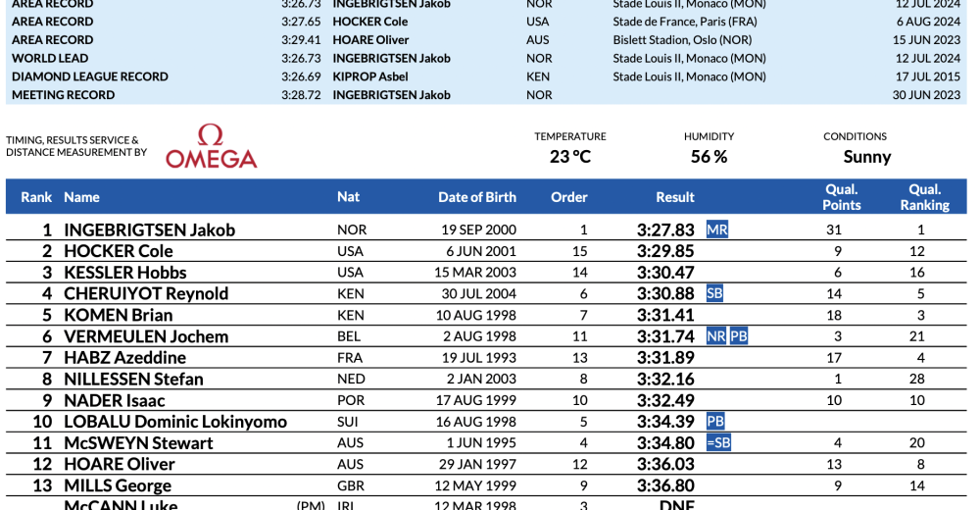Viewport: 980px width, 510px height.
Task: Click the =SB badge beside McSweyn's time
Action: (x=718, y=442)
